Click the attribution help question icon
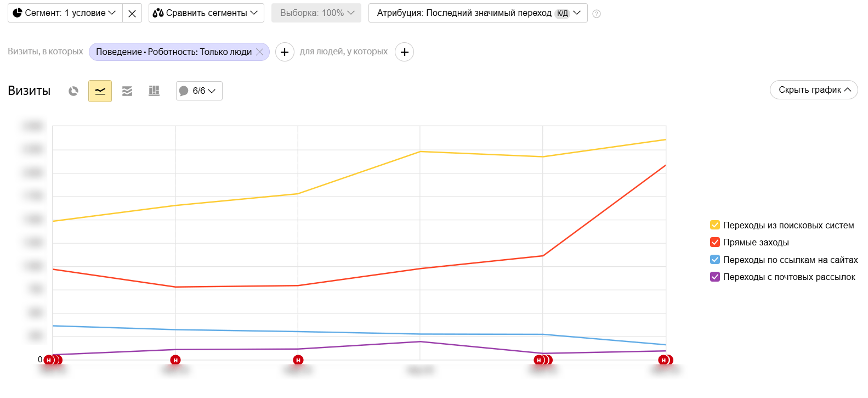The height and width of the screenshot is (398, 868). [x=597, y=14]
